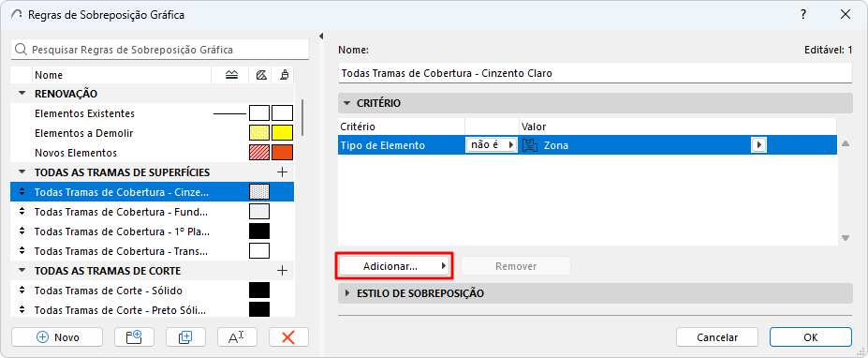Click orange surface swatch of Novos Elementos
Image resolution: width=868 pixels, height=358 pixels.
(x=283, y=153)
